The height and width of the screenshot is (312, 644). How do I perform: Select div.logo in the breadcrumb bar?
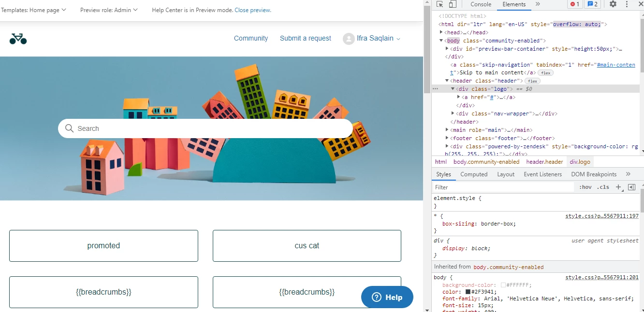(x=580, y=162)
